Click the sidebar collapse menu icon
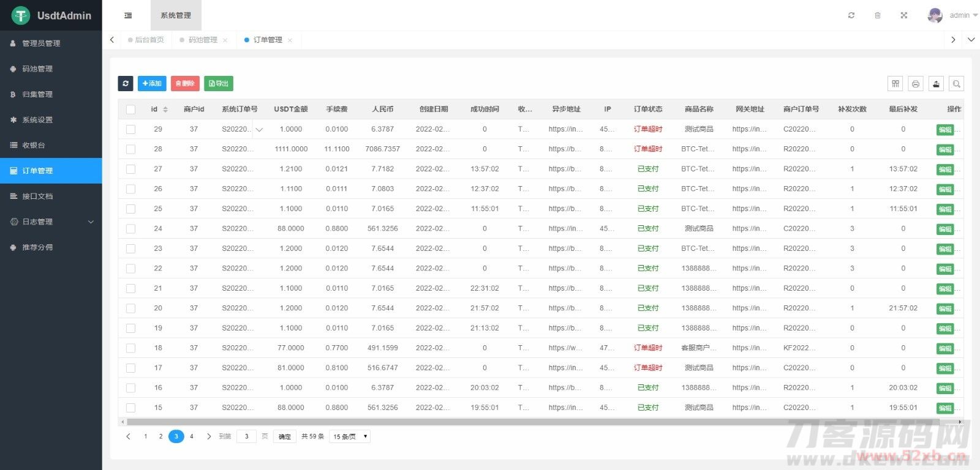The image size is (980, 470). (128, 15)
